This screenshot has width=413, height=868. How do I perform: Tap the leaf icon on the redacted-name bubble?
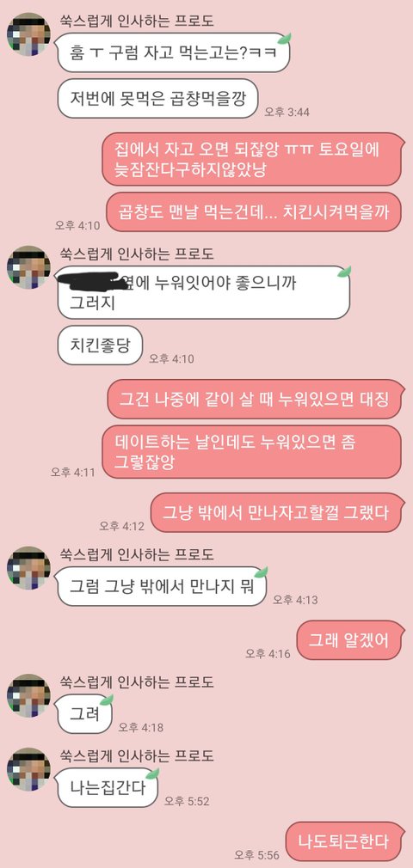tap(345, 272)
